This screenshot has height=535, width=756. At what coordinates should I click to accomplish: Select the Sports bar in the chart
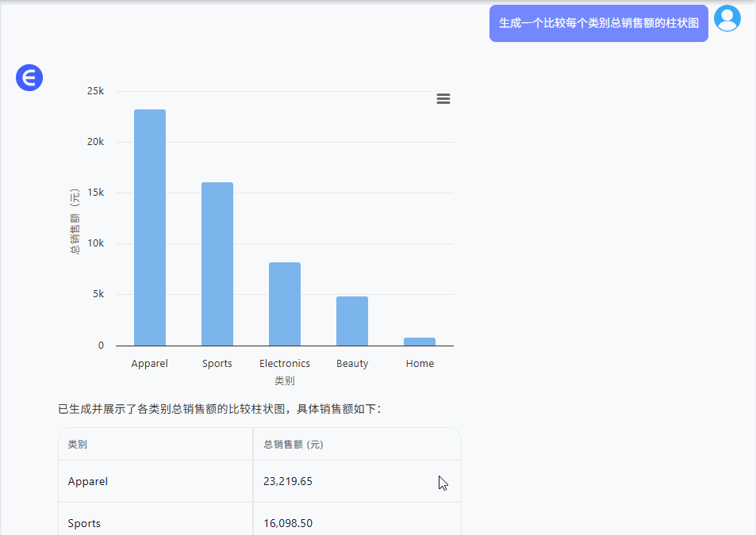217,264
